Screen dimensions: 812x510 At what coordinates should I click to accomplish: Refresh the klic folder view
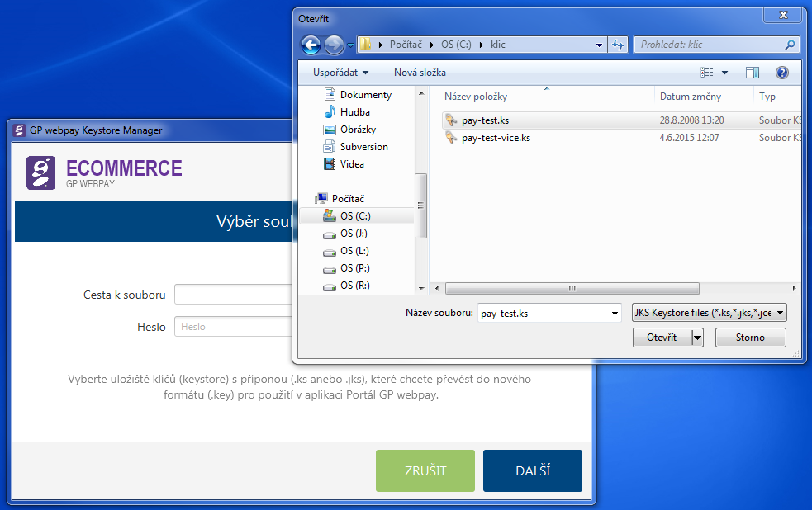click(618, 45)
